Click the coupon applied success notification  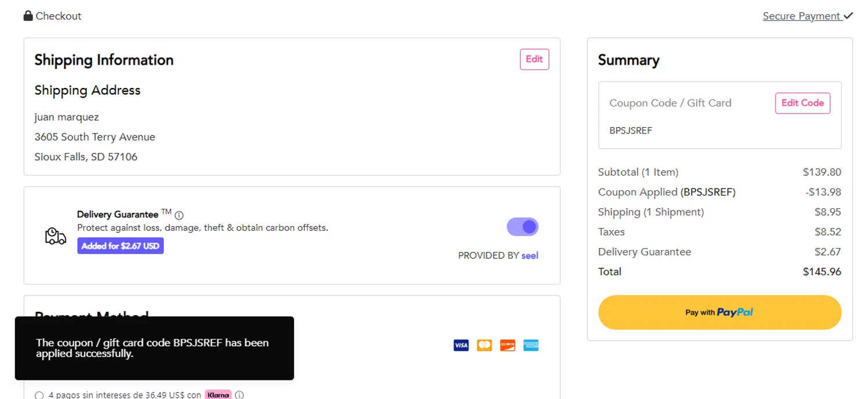[154, 348]
